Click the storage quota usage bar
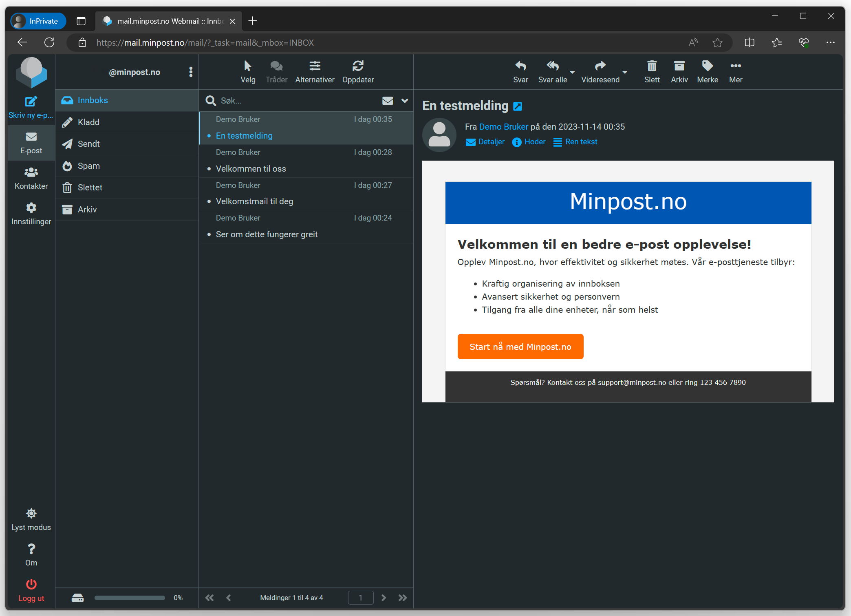The width and height of the screenshot is (851, 616). tap(130, 598)
